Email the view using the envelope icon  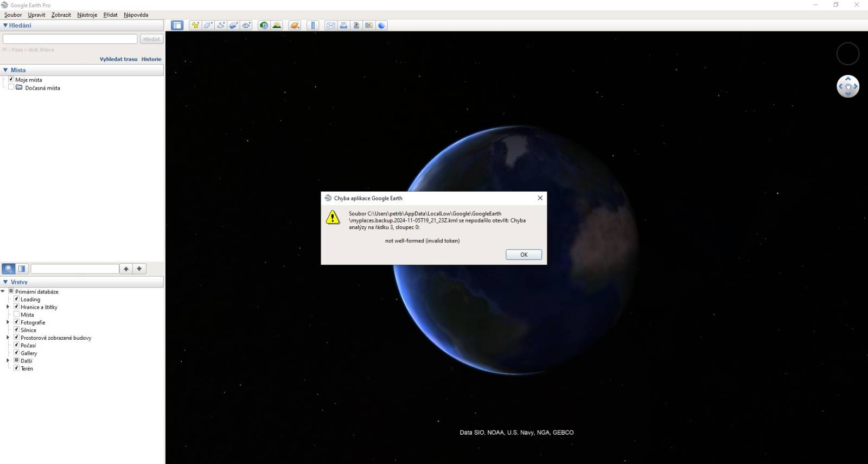330,26
